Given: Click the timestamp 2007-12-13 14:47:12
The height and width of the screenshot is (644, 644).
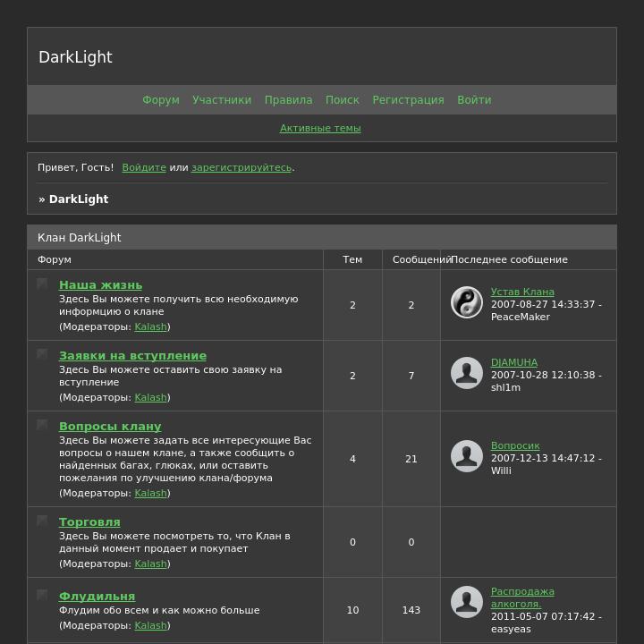Looking at the screenshot, I should pos(543,458).
